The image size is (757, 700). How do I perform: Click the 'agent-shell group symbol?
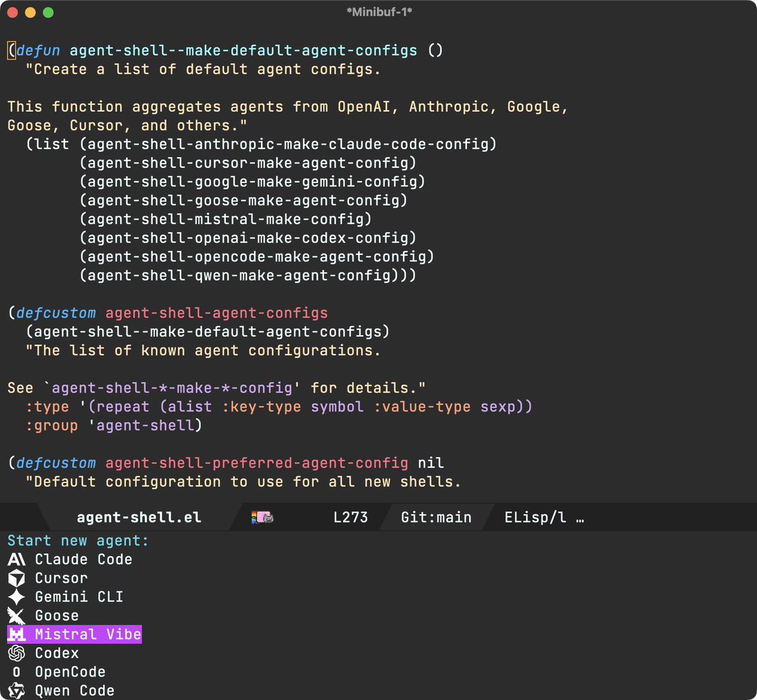pyautogui.click(x=141, y=426)
